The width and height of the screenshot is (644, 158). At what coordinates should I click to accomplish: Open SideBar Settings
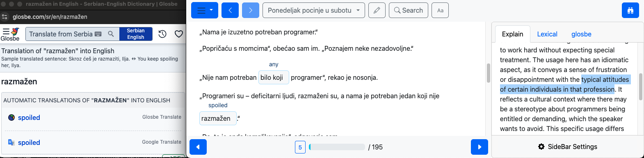coord(568,147)
